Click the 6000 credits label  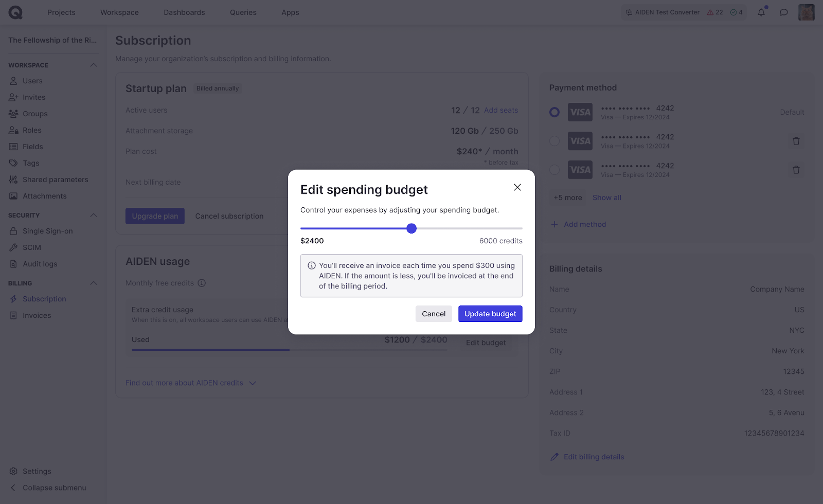click(x=501, y=241)
